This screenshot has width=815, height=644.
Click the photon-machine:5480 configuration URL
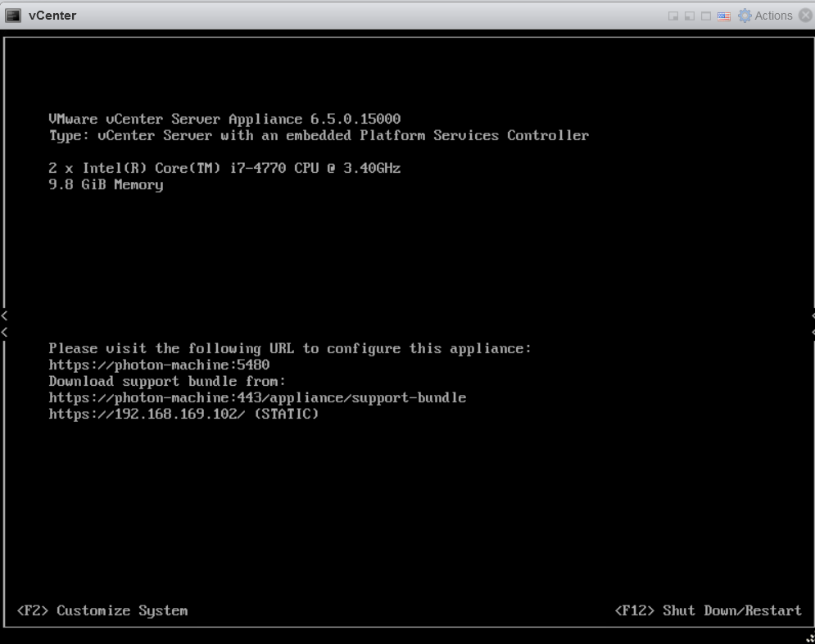(x=159, y=365)
